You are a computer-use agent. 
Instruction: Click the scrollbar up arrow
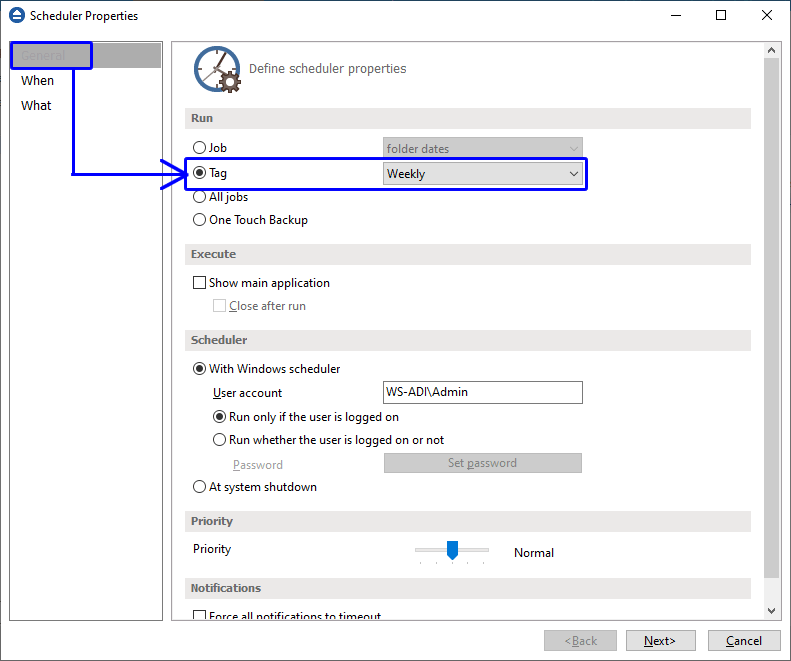(x=771, y=50)
